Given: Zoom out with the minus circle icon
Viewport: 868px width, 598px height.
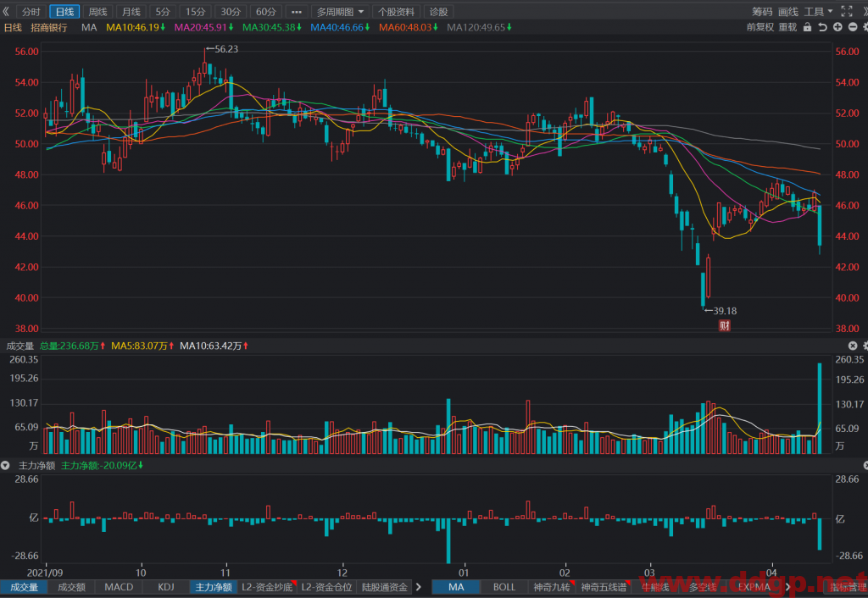Looking at the screenshot, I should pos(853,27).
